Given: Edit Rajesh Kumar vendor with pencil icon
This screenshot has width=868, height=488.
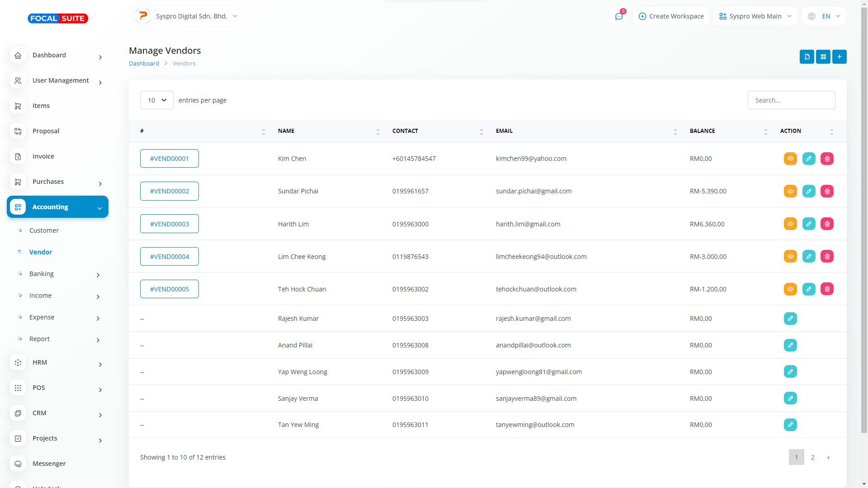Looking at the screenshot, I should tap(790, 319).
